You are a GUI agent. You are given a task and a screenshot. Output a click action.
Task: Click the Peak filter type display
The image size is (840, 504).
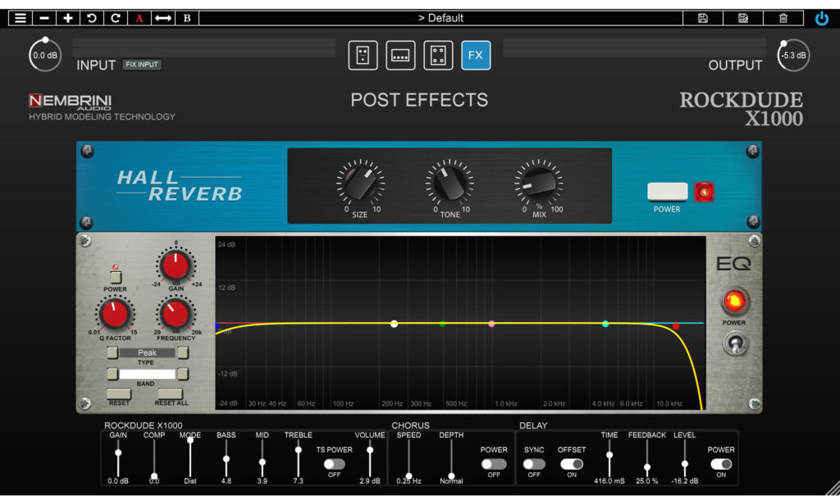pyautogui.click(x=148, y=352)
